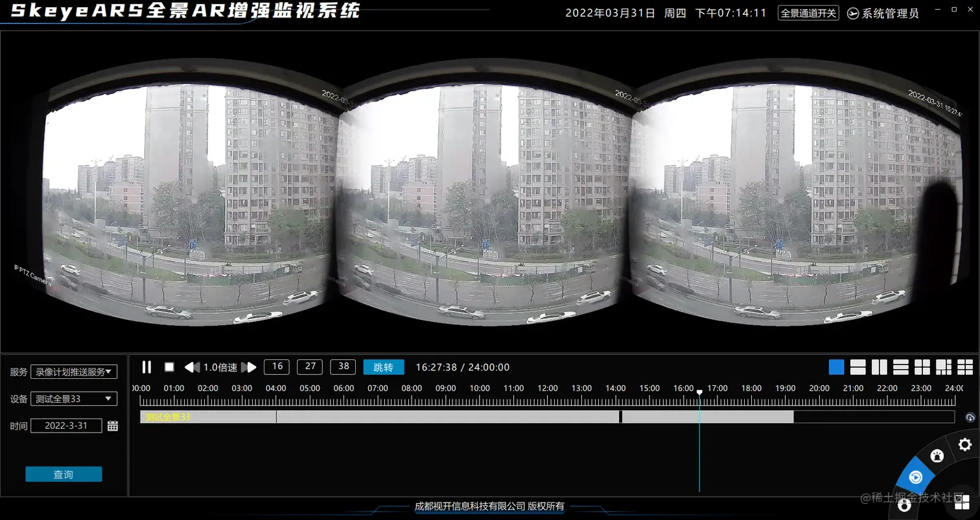980x520 pixels.
Task: Click the 系统管理员 username text
Action: [x=891, y=13]
